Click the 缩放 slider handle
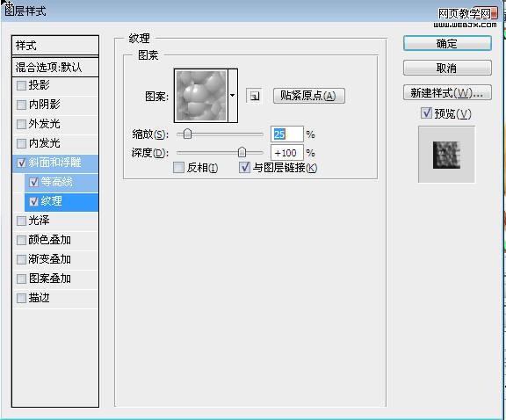Image resolution: width=506 pixels, height=420 pixels. (187, 134)
